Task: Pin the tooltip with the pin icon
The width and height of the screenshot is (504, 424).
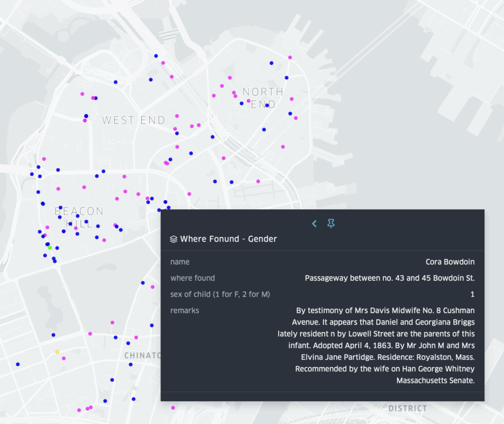Action: [331, 223]
